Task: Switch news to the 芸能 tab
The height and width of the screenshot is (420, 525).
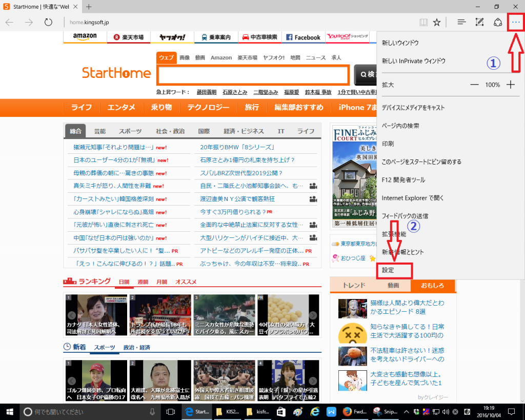Action: pyautogui.click(x=100, y=131)
